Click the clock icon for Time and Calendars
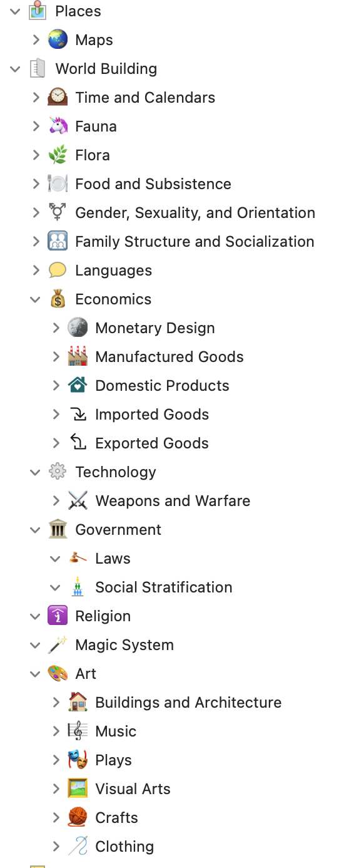Viewport: 349px width, 868px height. [58, 98]
